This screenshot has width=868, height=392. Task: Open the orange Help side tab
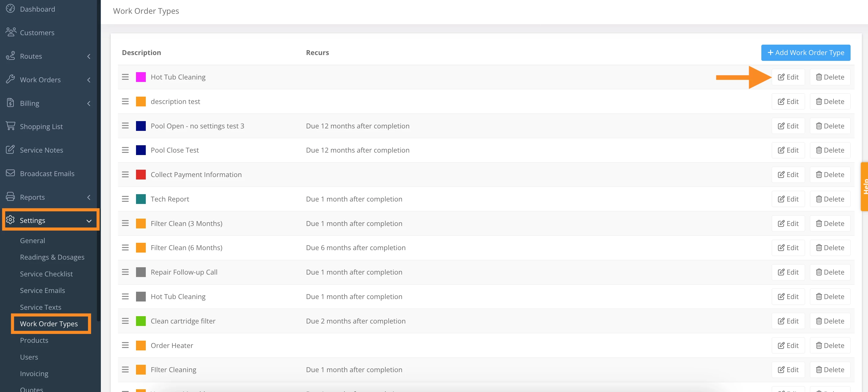(x=864, y=187)
